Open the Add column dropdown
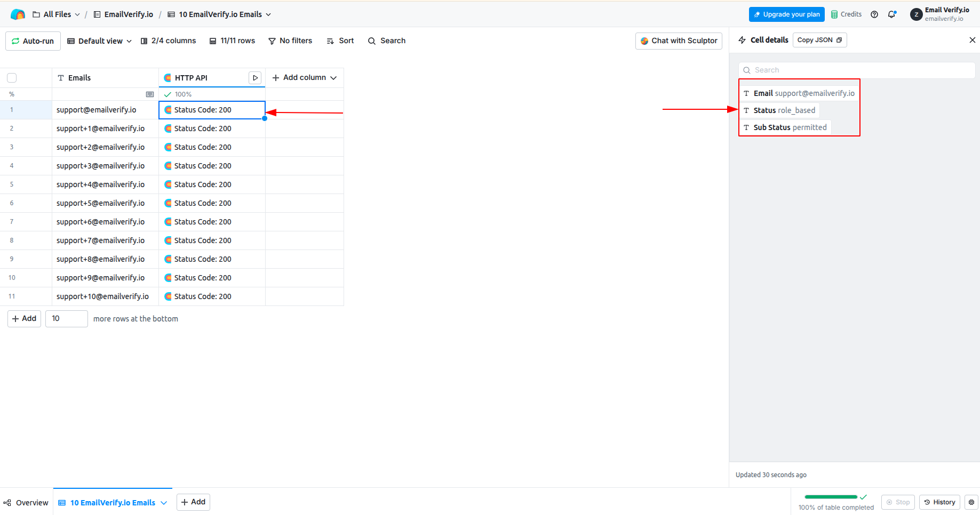Image resolution: width=980 pixels, height=515 pixels. pos(304,78)
